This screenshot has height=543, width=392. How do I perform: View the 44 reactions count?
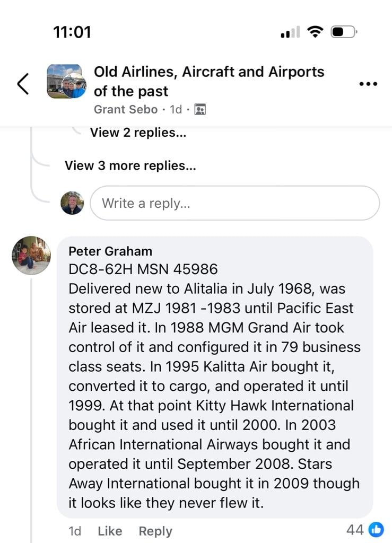354,530
